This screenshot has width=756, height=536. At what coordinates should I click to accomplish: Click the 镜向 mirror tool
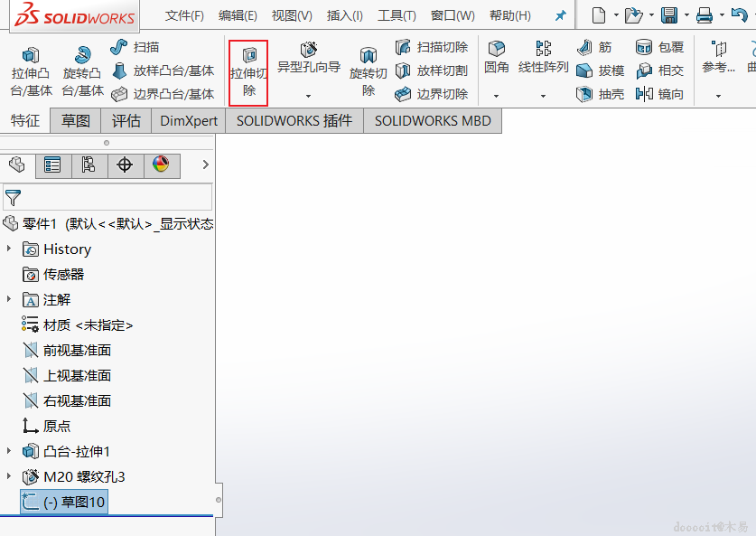point(659,94)
